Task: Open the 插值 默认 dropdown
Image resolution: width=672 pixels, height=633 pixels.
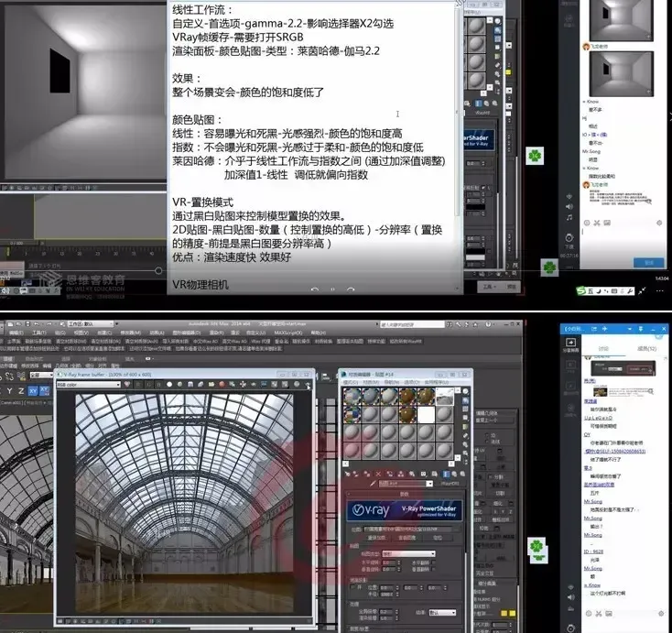Action: [x=442, y=613]
